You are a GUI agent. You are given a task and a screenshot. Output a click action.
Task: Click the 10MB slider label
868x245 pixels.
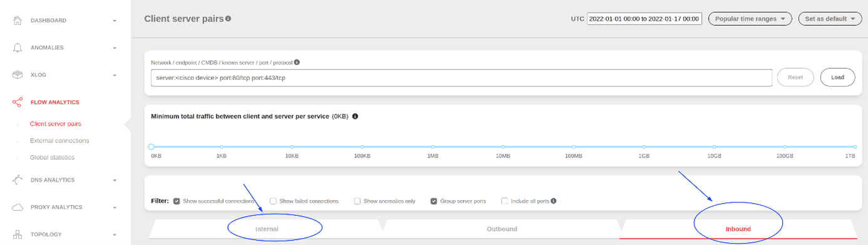(x=503, y=156)
